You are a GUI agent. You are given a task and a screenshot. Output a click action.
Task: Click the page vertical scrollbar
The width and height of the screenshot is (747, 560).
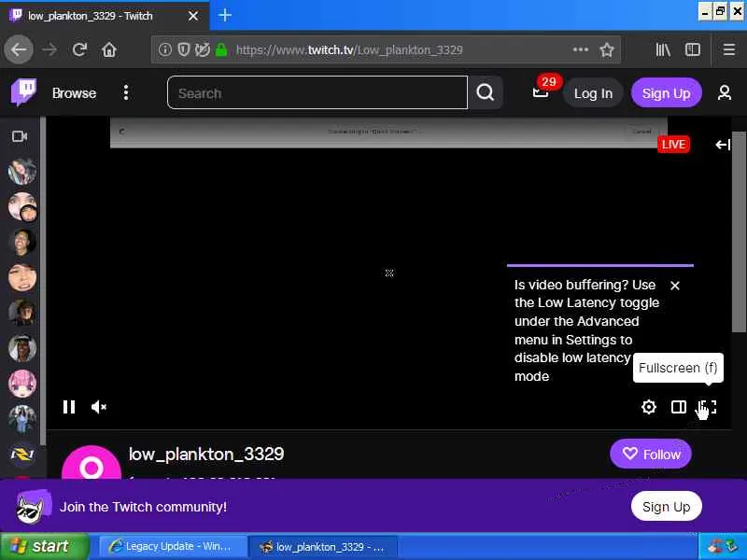point(739,232)
